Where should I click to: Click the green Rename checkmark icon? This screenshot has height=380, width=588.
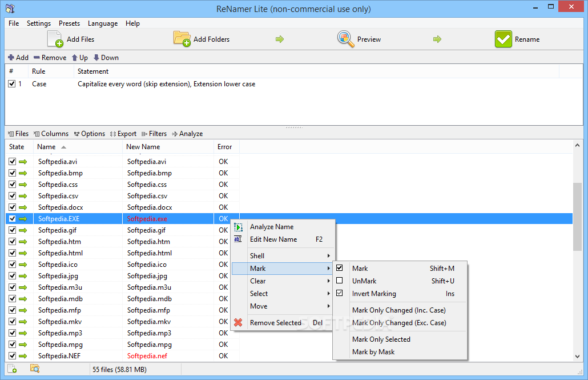[x=504, y=39]
